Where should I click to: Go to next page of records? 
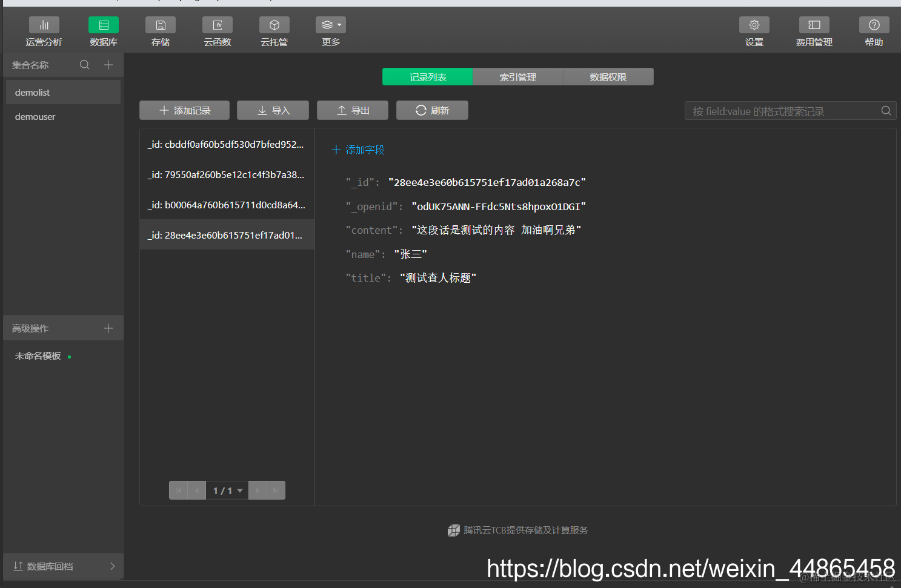pos(258,491)
